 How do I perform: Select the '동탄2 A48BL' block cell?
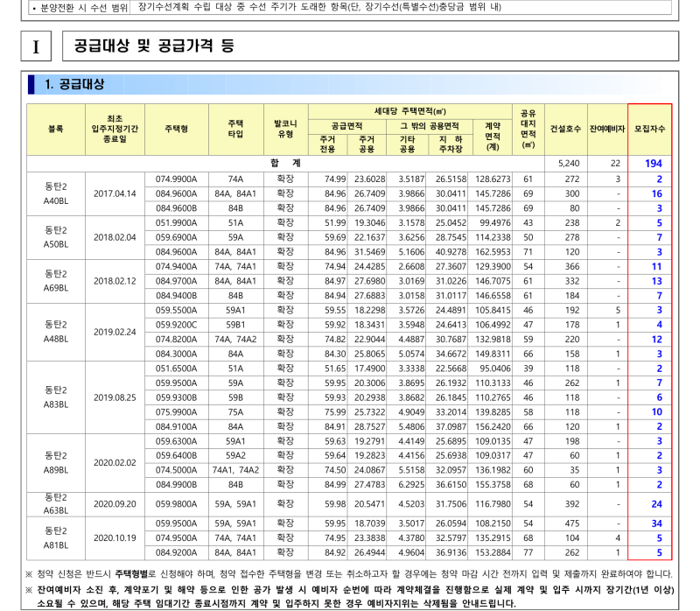pyautogui.click(x=56, y=332)
